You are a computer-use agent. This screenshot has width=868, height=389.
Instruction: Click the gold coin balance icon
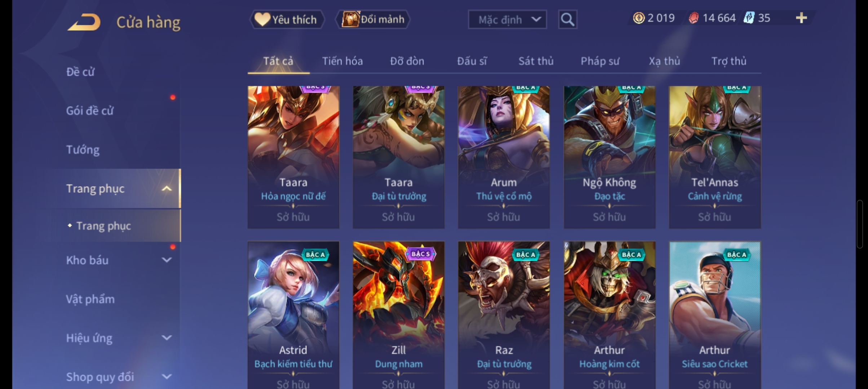pos(639,18)
